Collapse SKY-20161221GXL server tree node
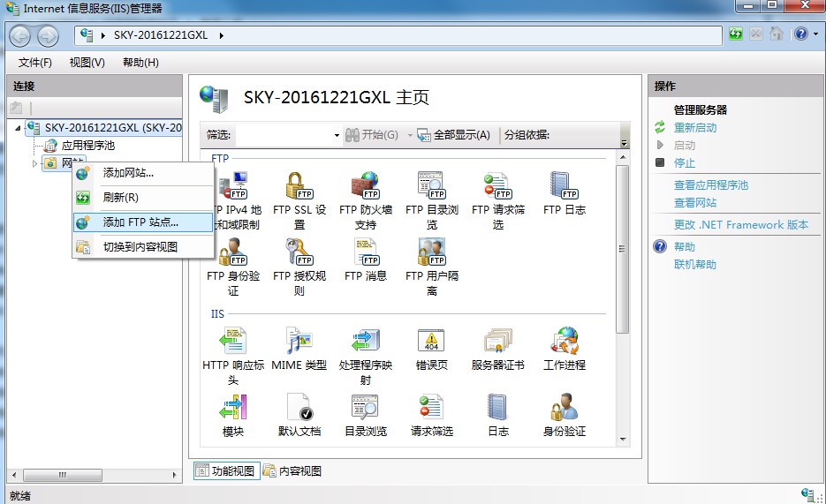The height and width of the screenshot is (504, 826). click(18, 128)
